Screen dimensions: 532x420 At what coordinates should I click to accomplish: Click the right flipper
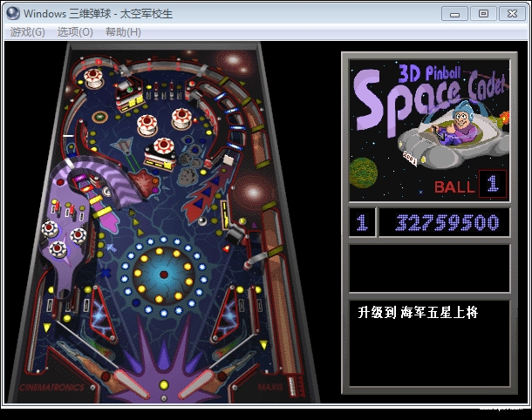click(x=196, y=383)
